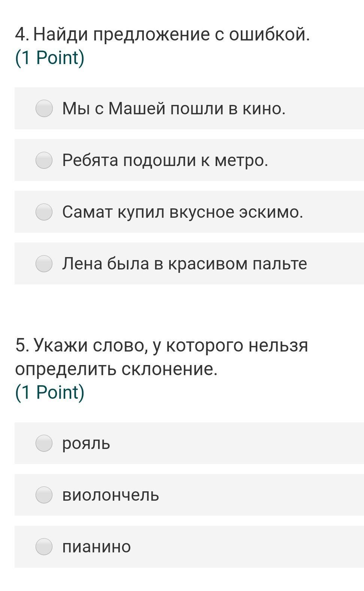Mark the 'Самат купил вкусное эскимо' radio button

[44, 212]
